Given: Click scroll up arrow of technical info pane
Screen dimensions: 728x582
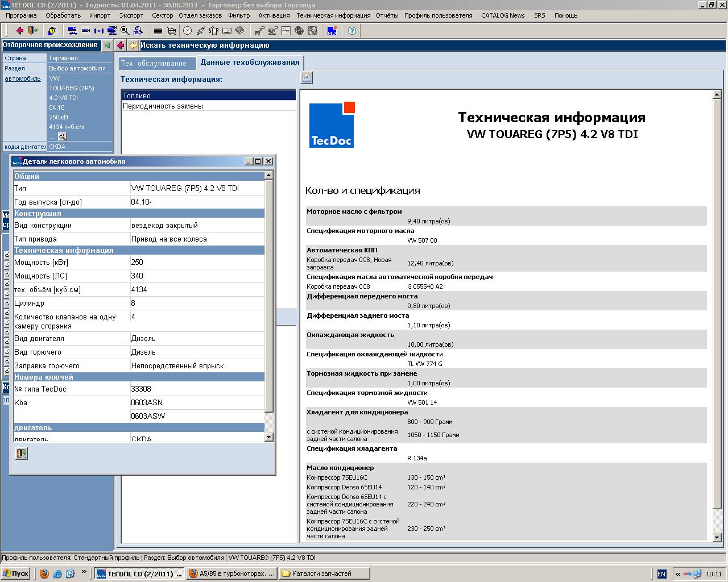Looking at the screenshot, I should point(717,94).
